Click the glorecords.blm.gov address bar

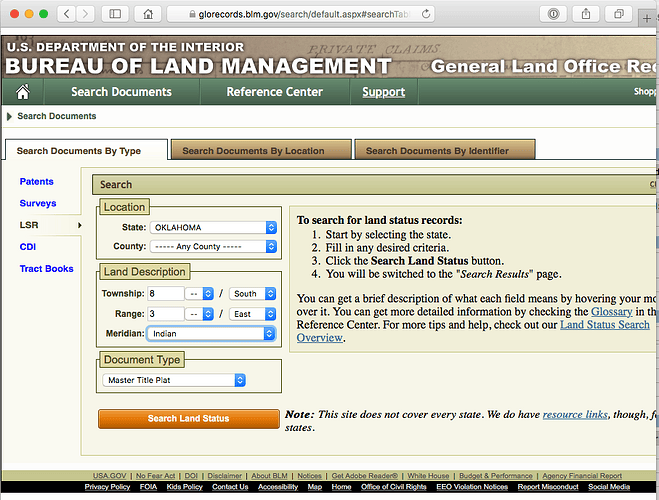(x=301, y=14)
